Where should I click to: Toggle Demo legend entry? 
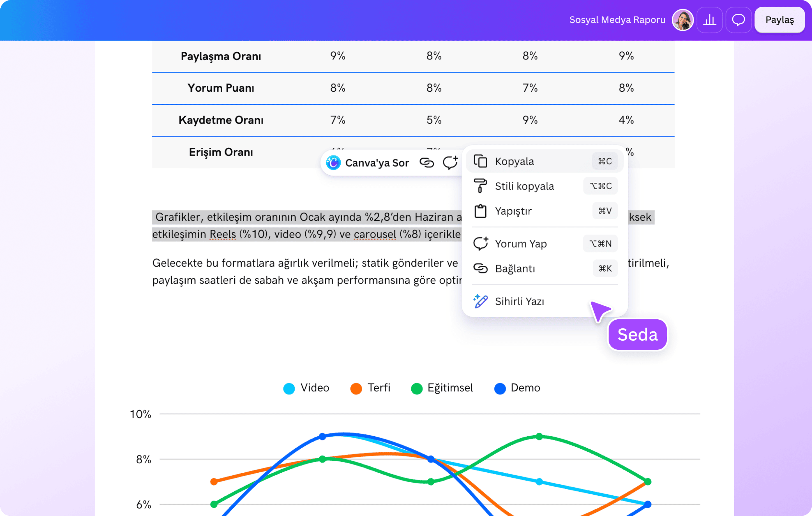pos(517,388)
